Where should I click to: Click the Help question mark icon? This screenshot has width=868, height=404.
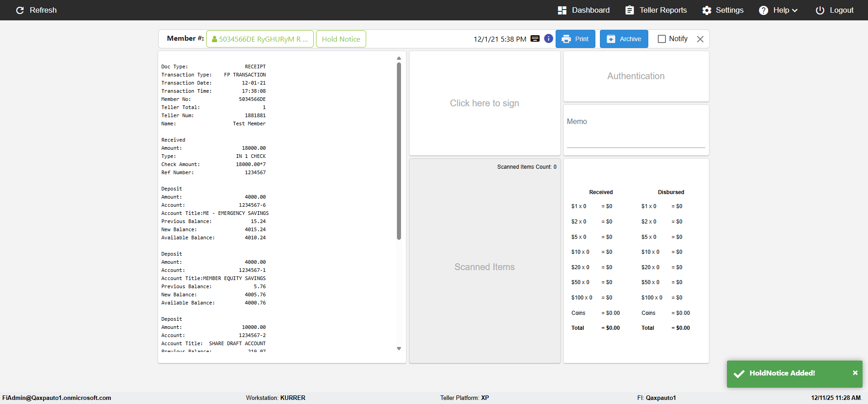click(764, 10)
